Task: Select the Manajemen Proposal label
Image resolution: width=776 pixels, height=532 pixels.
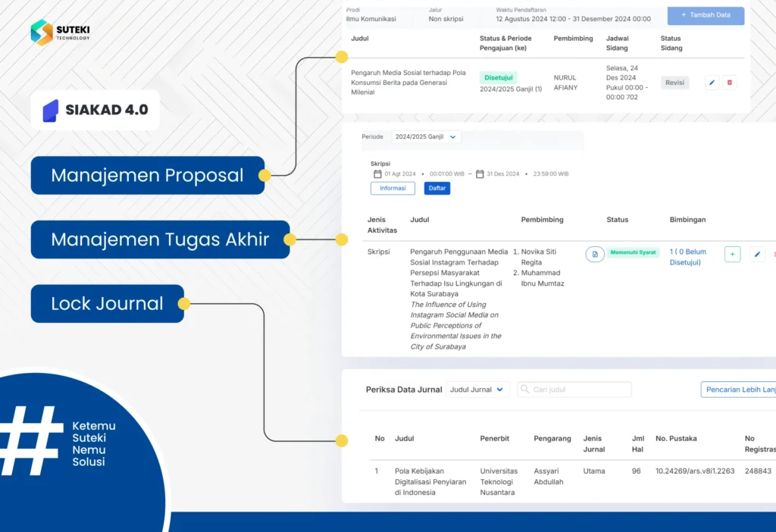Action: point(147,176)
